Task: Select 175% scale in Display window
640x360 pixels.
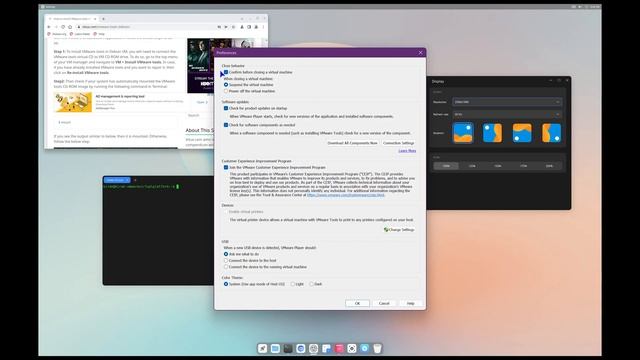Action: click(x=523, y=166)
